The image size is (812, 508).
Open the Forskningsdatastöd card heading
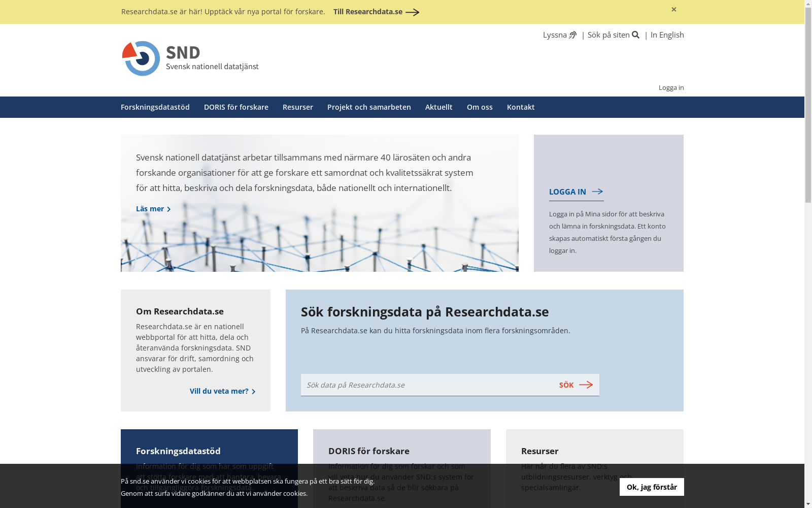pyautogui.click(x=178, y=451)
